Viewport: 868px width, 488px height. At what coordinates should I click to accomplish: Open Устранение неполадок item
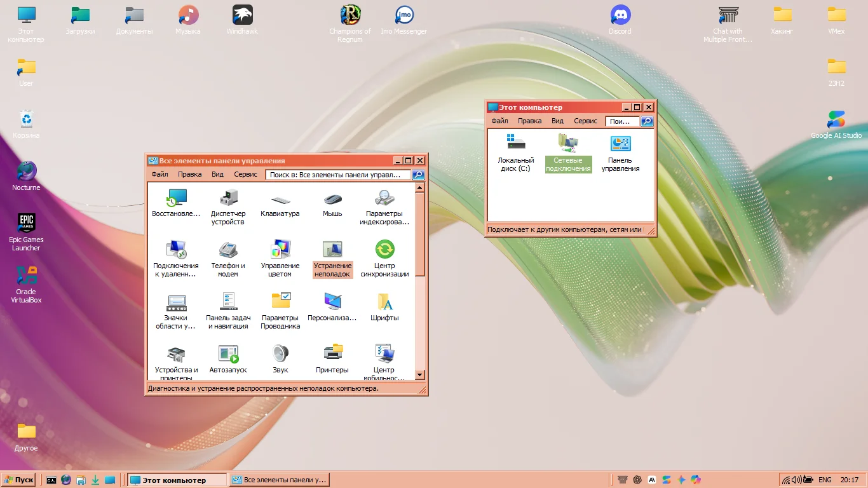pos(332,259)
